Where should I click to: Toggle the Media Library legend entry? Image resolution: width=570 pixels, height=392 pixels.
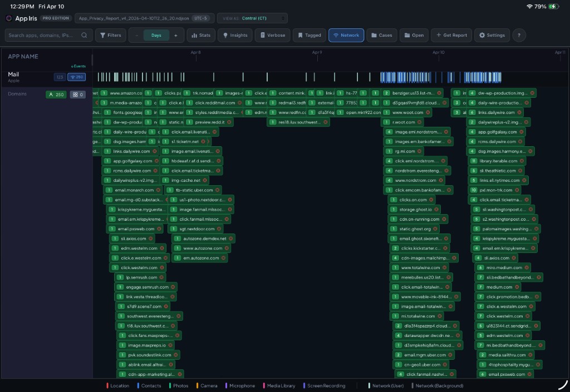pyautogui.click(x=279, y=385)
